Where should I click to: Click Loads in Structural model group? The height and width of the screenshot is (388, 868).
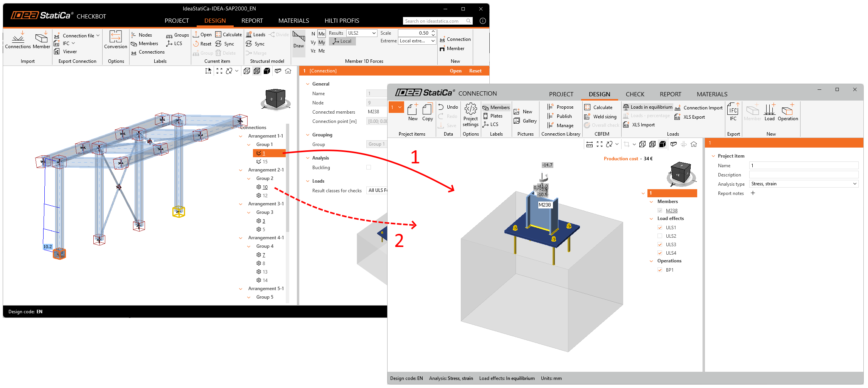[256, 35]
